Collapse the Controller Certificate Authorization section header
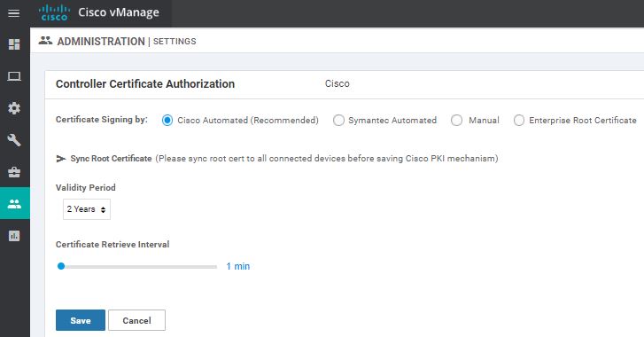This screenshot has width=644, height=337. [145, 84]
